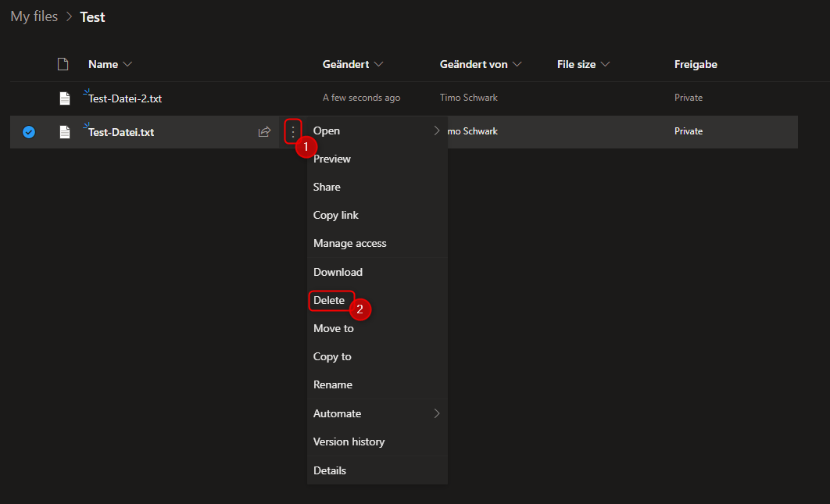Click Copy link in the context menu
The width and height of the screenshot is (830, 504).
[x=336, y=215]
